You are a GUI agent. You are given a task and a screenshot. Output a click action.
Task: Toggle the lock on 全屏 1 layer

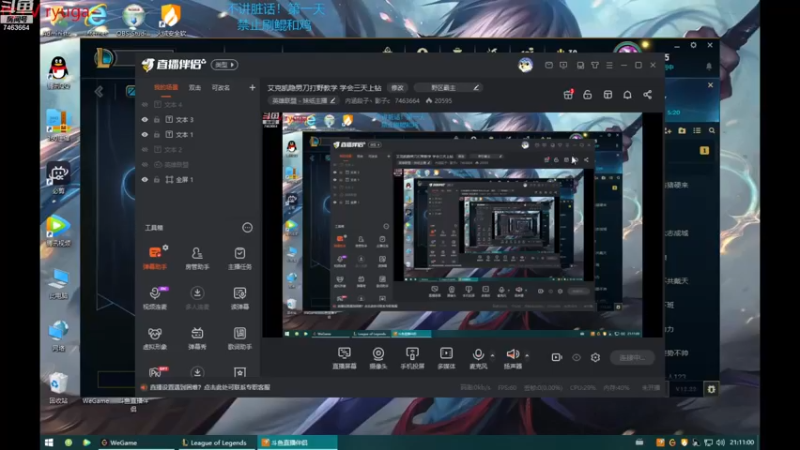[x=157, y=180]
